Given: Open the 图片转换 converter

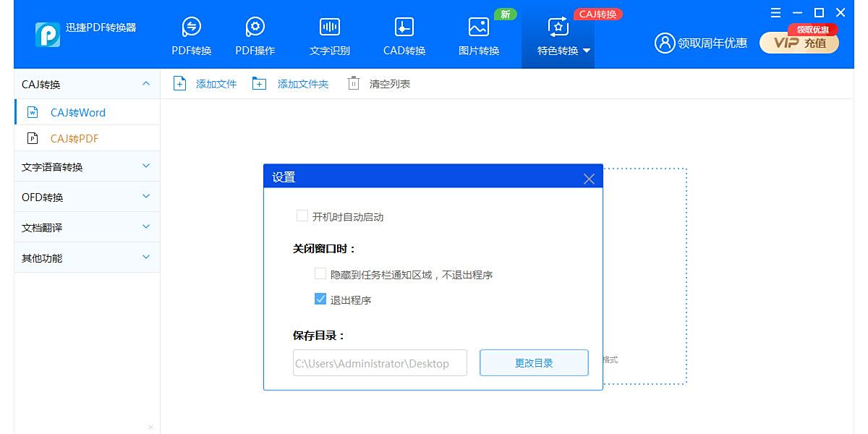Looking at the screenshot, I should pos(477,34).
